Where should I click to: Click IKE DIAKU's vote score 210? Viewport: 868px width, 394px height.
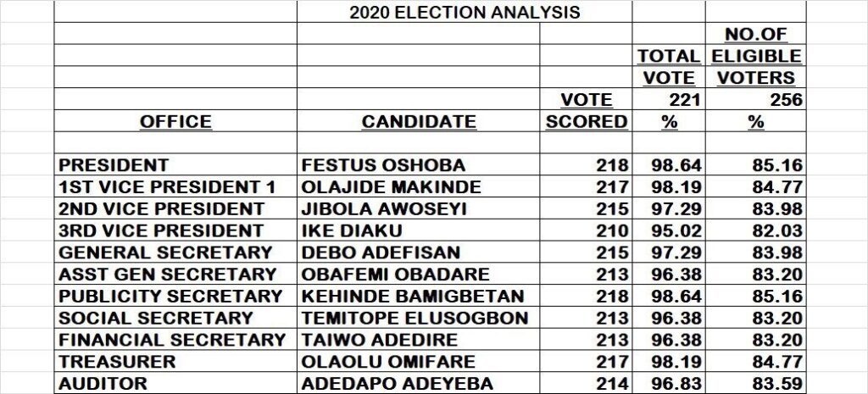[612, 230]
